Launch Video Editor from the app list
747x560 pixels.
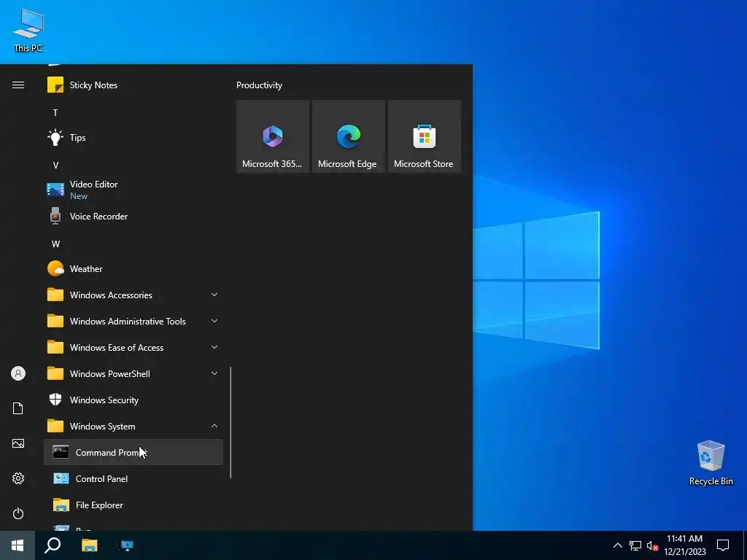133,190
